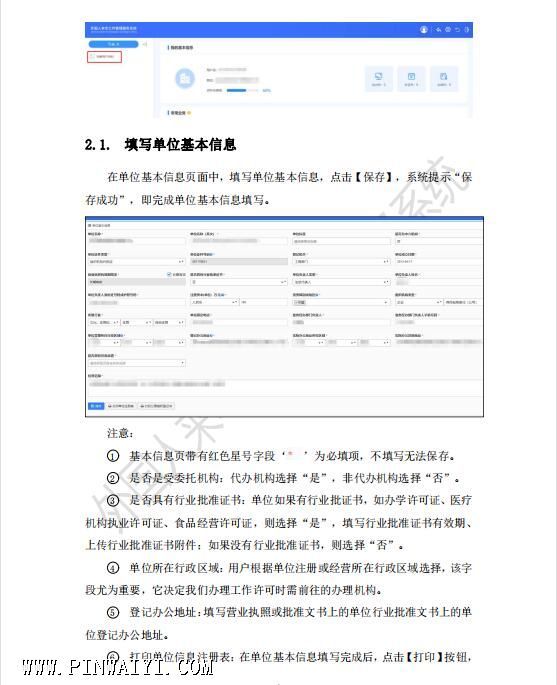This screenshot has width=557, height=685.
Task: Click text 是否是受委托机构
Action: pyautogui.click(x=174, y=478)
